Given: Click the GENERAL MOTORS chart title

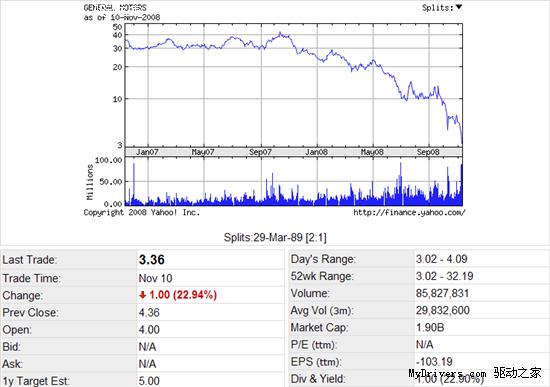Looking at the screenshot, I should (115, 7).
